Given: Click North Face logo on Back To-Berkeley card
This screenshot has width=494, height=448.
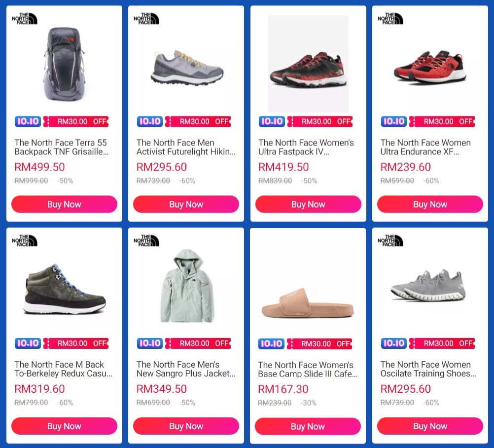Looking at the screenshot, I should [x=25, y=241].
